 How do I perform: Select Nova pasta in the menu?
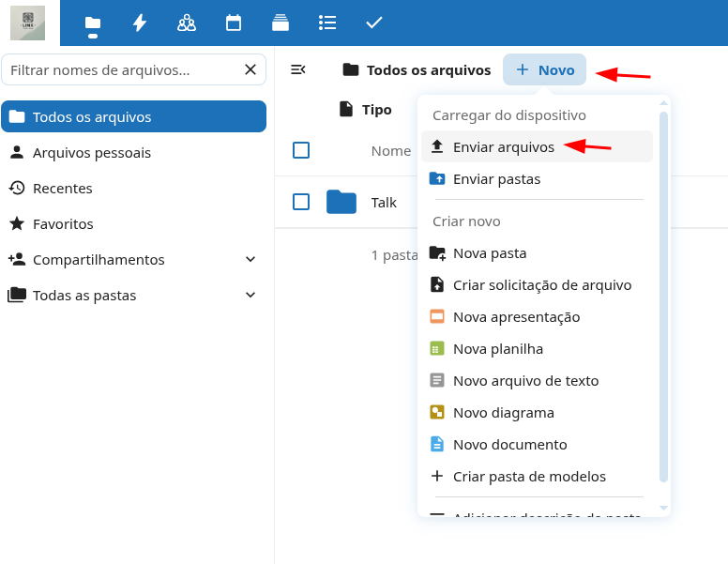click(490, 252)
